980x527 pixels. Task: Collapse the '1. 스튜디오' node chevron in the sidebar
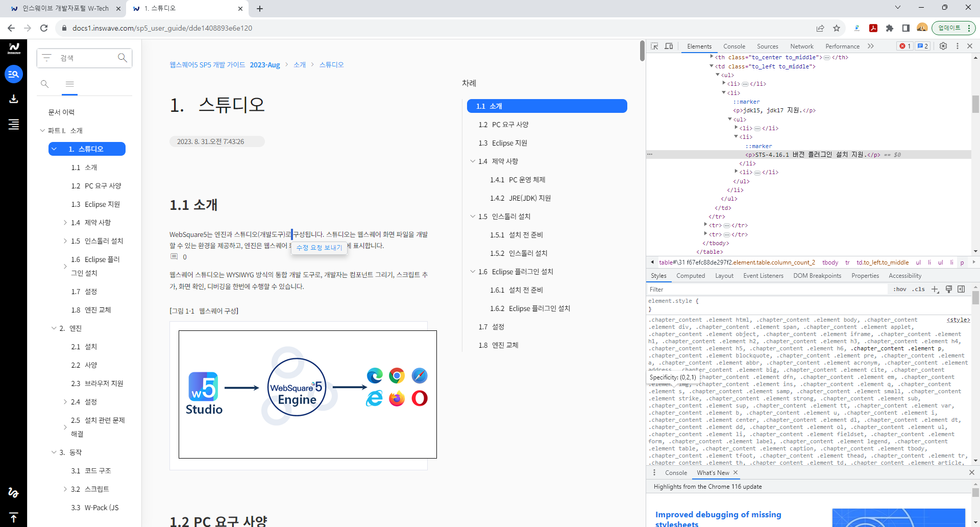pyautogui.click(x=54, y=149)
